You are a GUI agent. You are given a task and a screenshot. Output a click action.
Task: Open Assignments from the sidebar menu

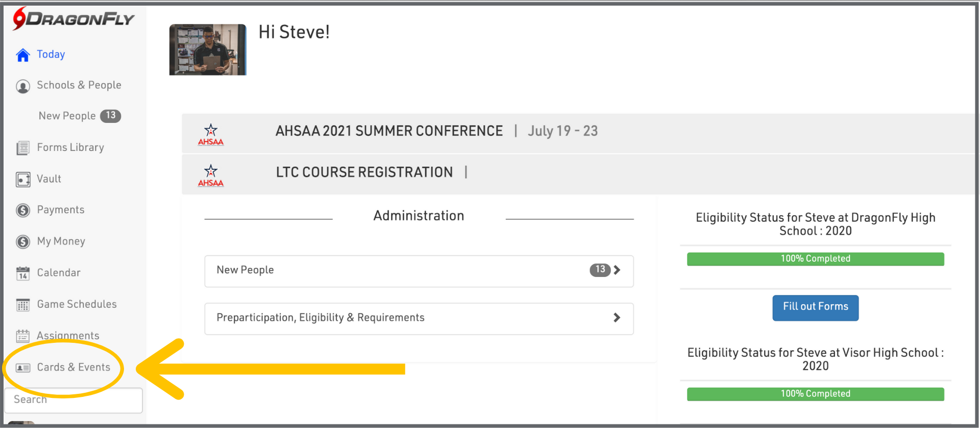coord(68,336)
